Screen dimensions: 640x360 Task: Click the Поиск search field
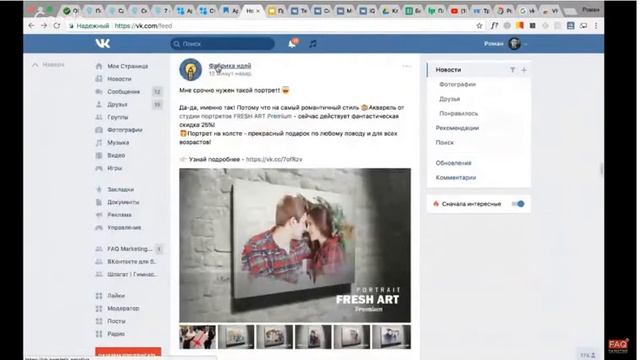222,44
